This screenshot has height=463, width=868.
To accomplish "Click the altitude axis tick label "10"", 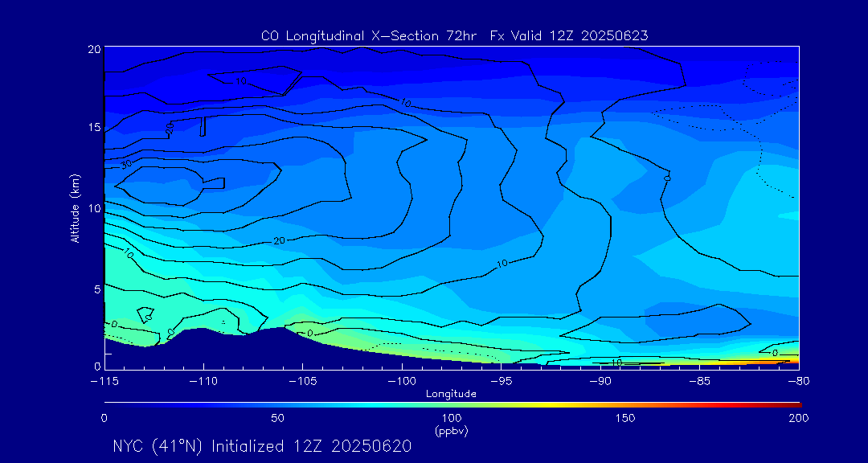I will point(94,208).
